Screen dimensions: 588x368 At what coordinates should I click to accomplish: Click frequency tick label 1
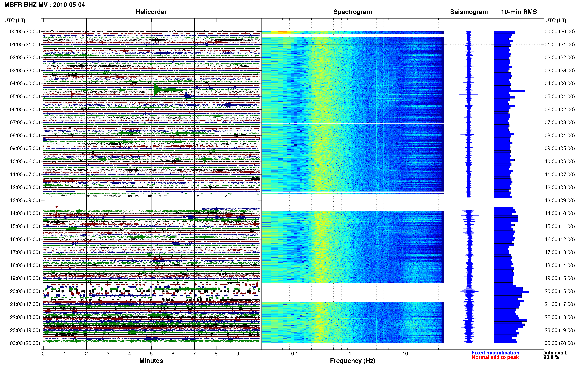pyautogui.click(x=350, y=354)
